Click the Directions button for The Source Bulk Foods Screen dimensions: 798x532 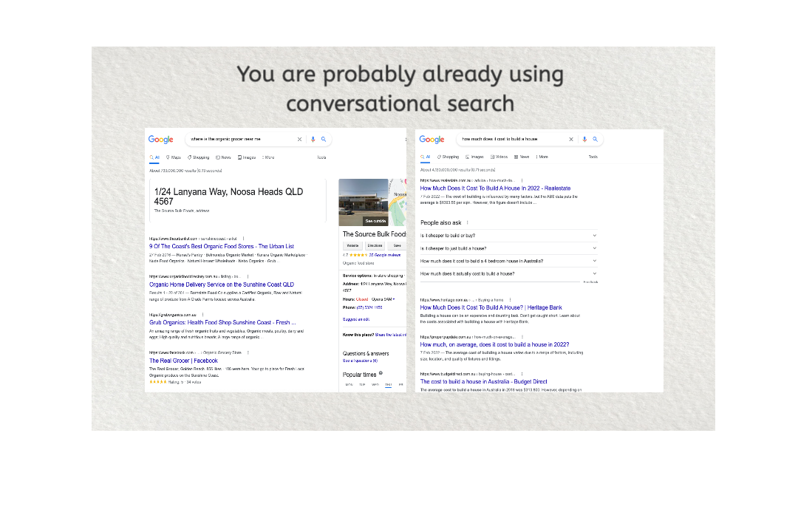[374, 245]
